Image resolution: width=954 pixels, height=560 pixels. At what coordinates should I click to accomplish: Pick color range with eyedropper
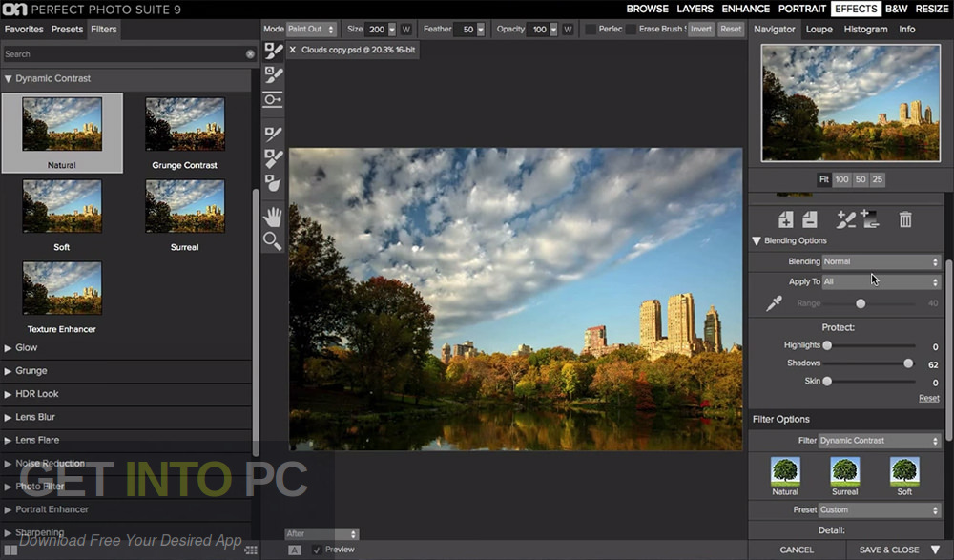point(774,302)
